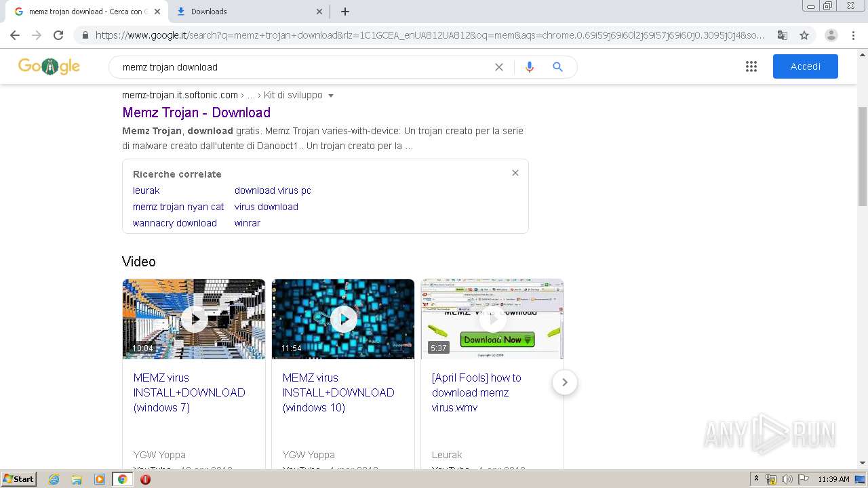The height and width of the screenshot is (488, 868).
Task: Open the Windows Start menu
Action: pos(18,479)
